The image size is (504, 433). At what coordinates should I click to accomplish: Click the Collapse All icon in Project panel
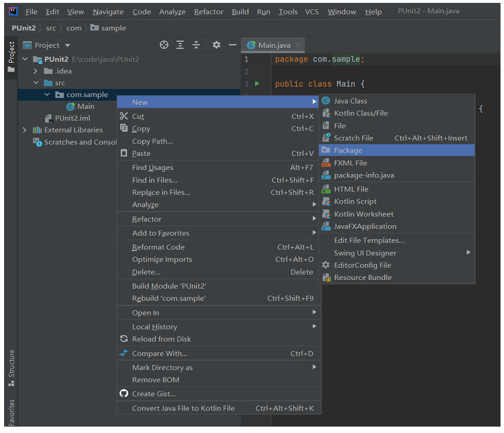coord(196,45)
